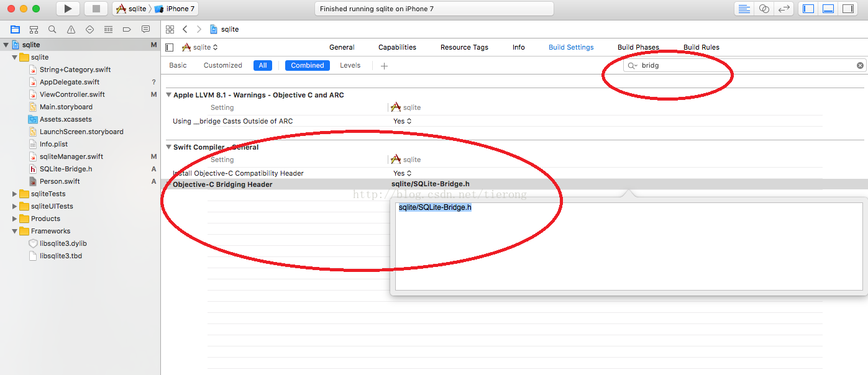
Task: Click the sqlite file in jump bar
Action: [224, 29]
